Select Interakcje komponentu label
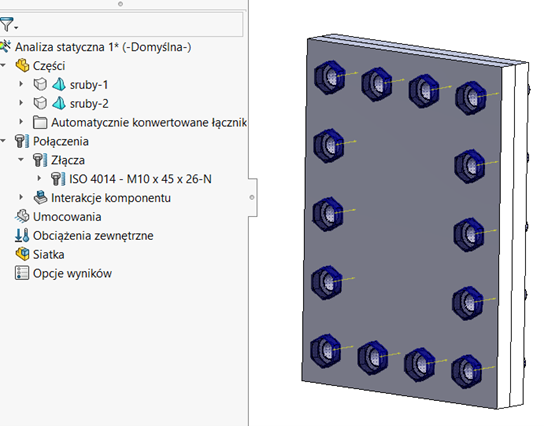This screenshot has width=544, height=426. pos(111,198)
